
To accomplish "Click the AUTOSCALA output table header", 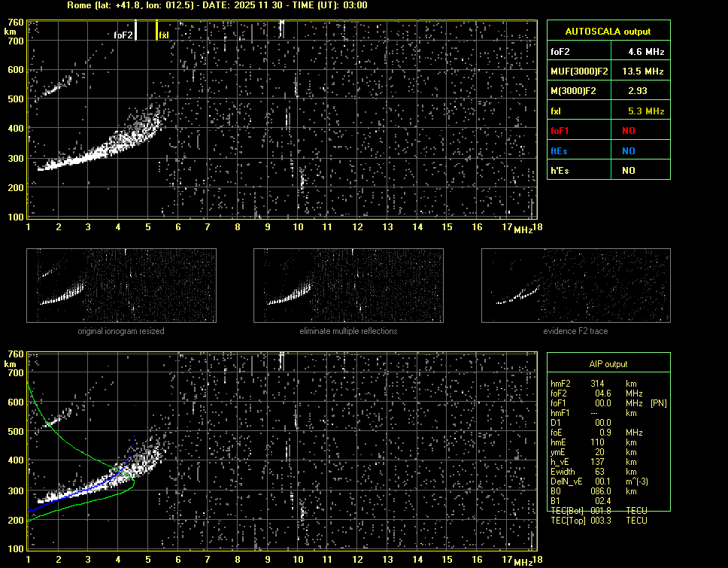I will point(608,32).
